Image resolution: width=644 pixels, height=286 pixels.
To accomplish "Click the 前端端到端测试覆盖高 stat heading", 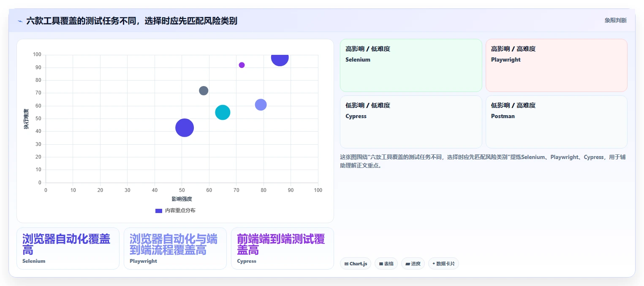I will click(x=281, y=245).
